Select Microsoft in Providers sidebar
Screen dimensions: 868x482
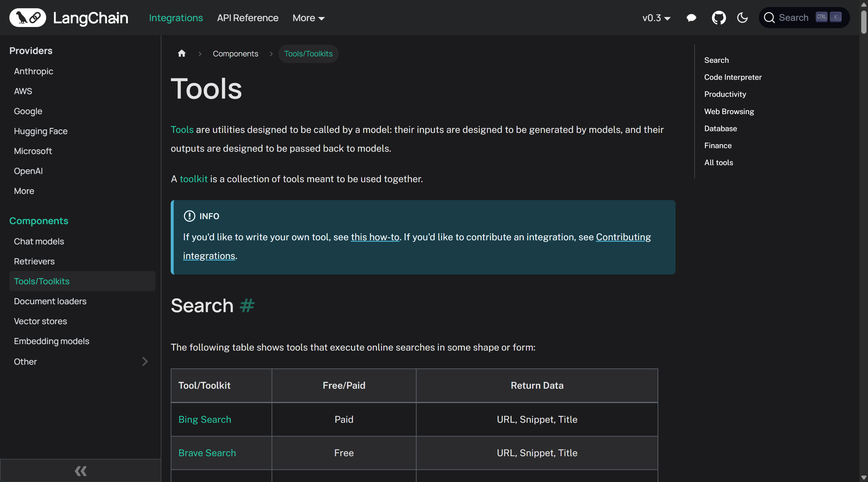coord(33,151)
